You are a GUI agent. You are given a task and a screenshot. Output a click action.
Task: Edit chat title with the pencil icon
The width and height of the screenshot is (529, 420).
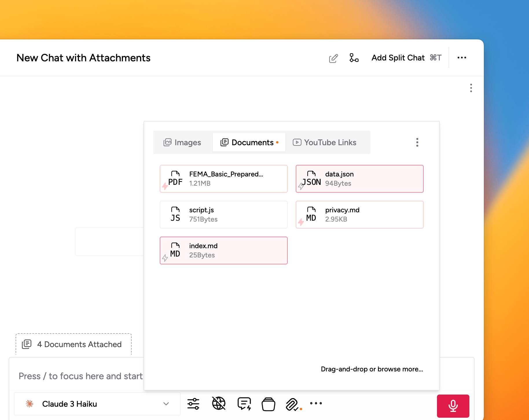pyautogui.click(x=333, y=58)
